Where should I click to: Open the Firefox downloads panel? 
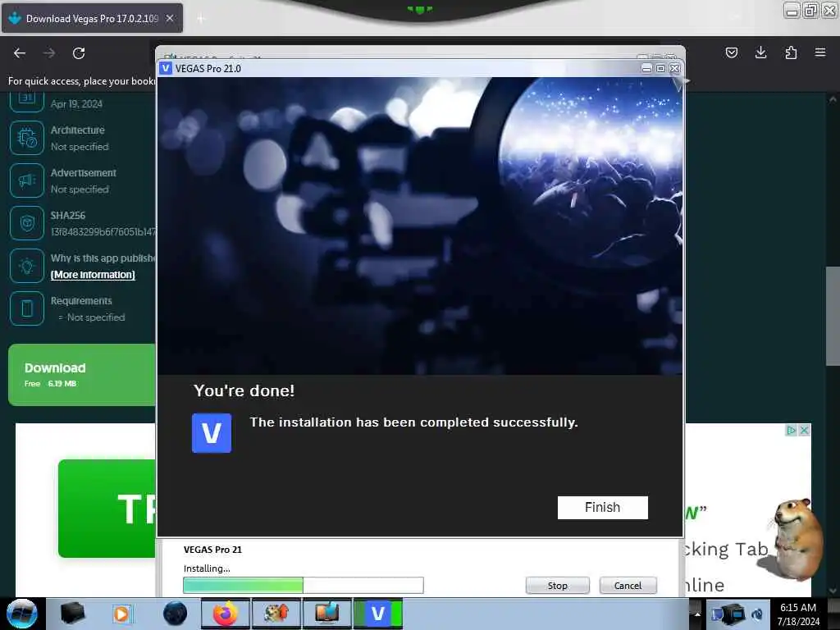760,52
